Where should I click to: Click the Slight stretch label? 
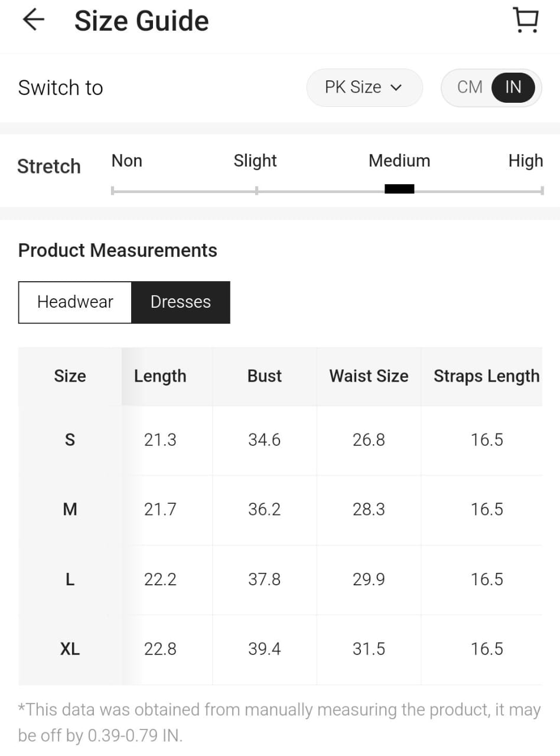pos(255,161)
